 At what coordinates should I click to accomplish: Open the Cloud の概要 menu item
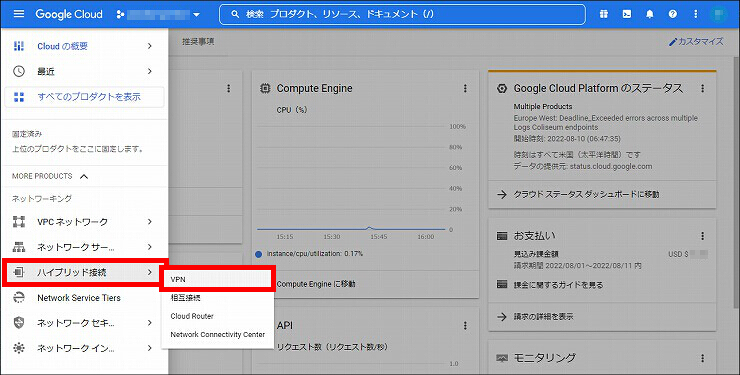coord(84,46)
